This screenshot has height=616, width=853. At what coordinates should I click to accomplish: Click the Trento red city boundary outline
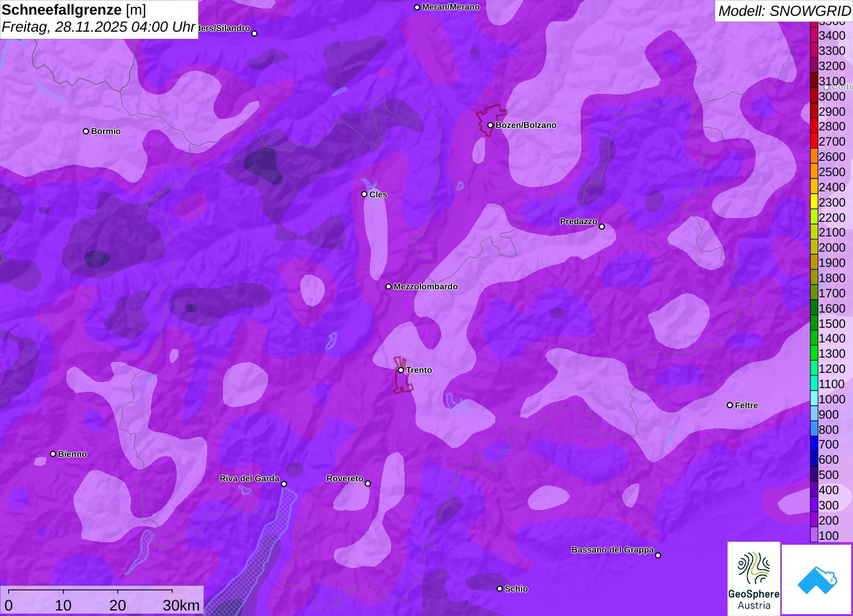(x=403, y=375)
